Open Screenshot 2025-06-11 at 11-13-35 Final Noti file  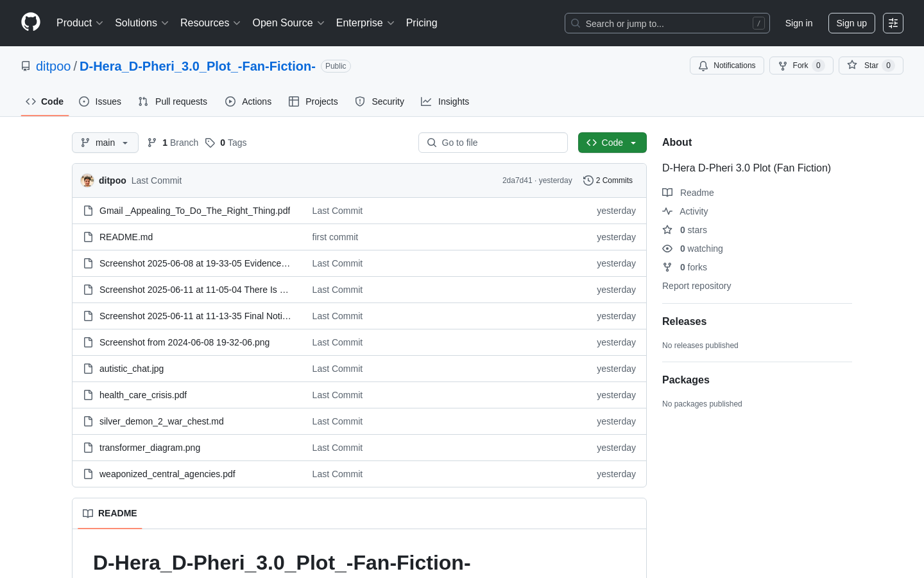pos(195,316)
